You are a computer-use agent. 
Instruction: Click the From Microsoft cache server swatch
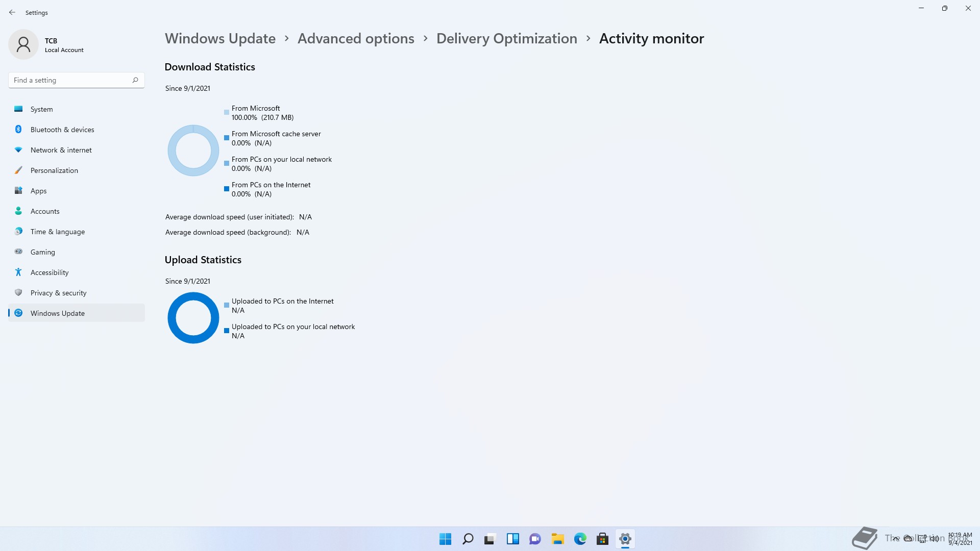coord(227,138)
